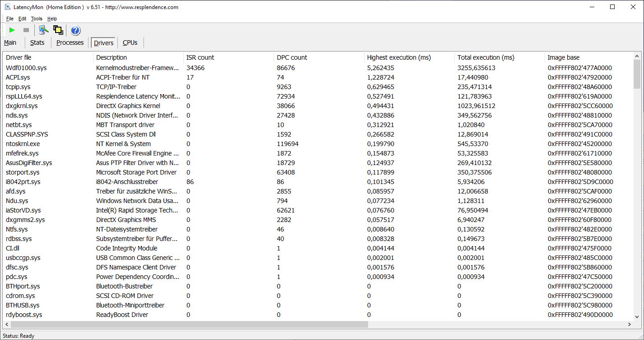
Task: Click the horizontal scrollbar thumb
Action: 189,325
